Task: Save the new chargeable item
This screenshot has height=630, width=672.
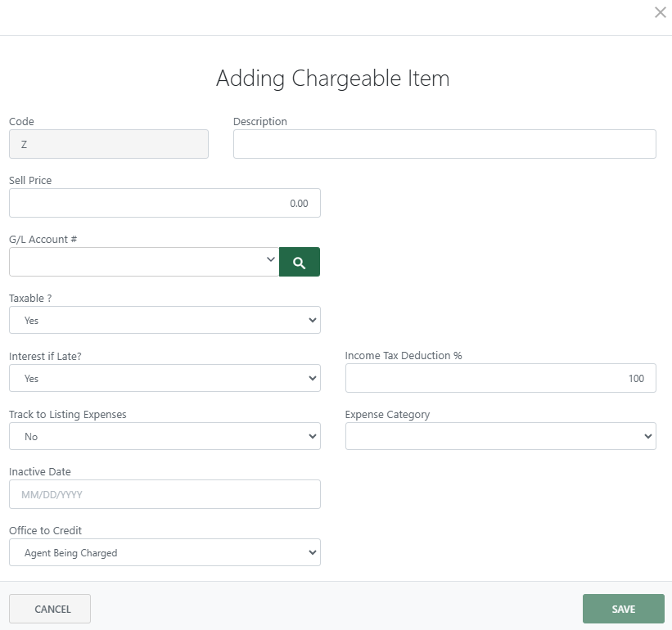Action: (623, 609)
